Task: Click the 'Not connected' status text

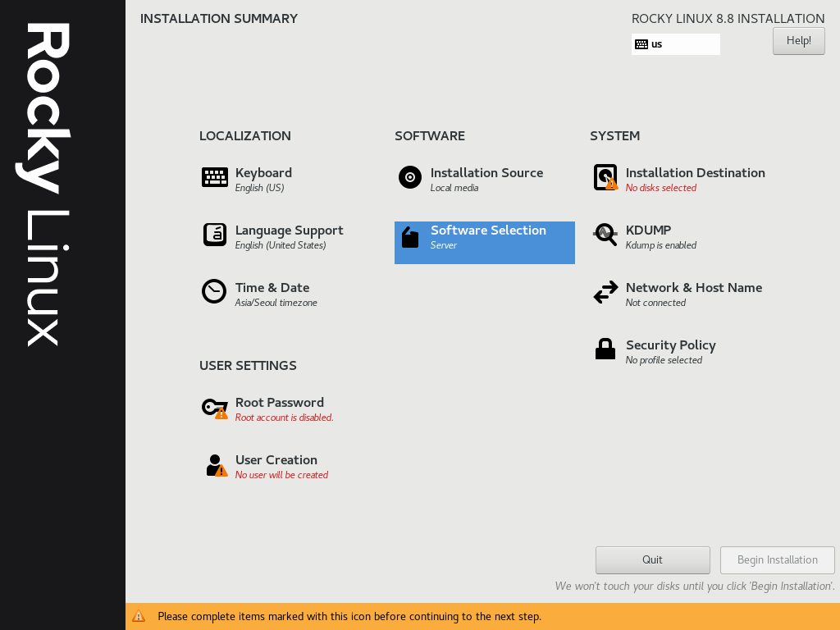Action: pos(655,303)
